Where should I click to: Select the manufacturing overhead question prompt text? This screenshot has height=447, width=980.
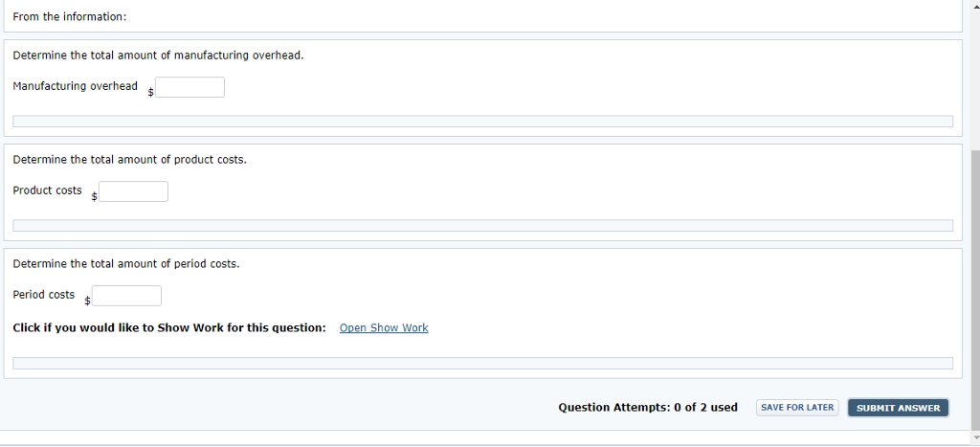coord(158,56)
